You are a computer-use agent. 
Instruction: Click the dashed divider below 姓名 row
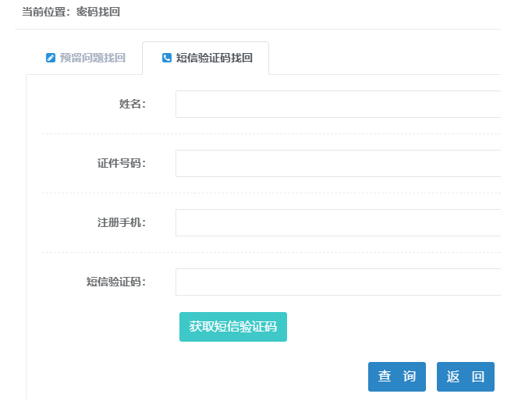tap(265, 133)
